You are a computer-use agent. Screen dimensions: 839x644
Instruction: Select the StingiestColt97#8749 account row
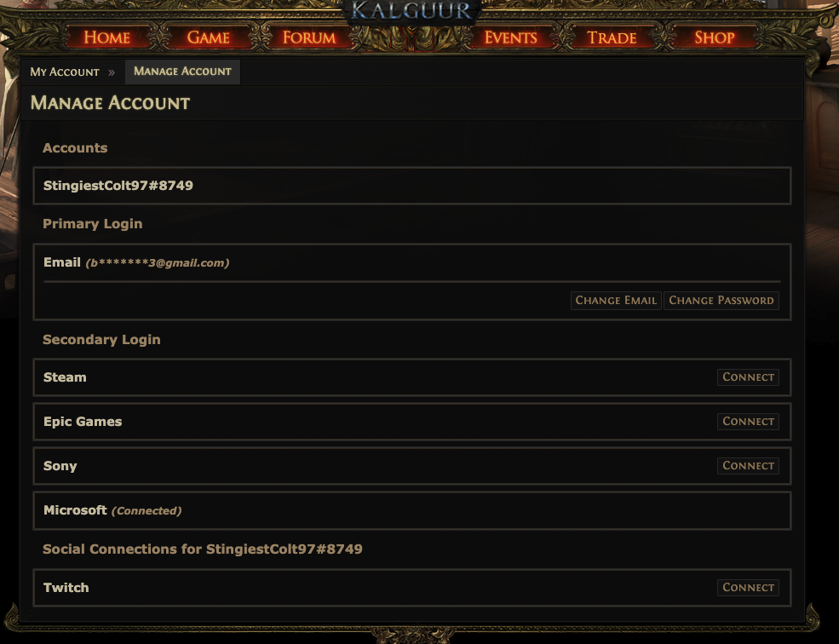pyautogui.click(x=412, y=186)
